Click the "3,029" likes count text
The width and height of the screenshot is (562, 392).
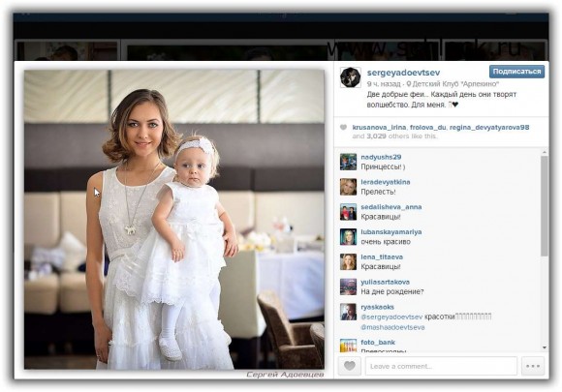coord(376,136)
